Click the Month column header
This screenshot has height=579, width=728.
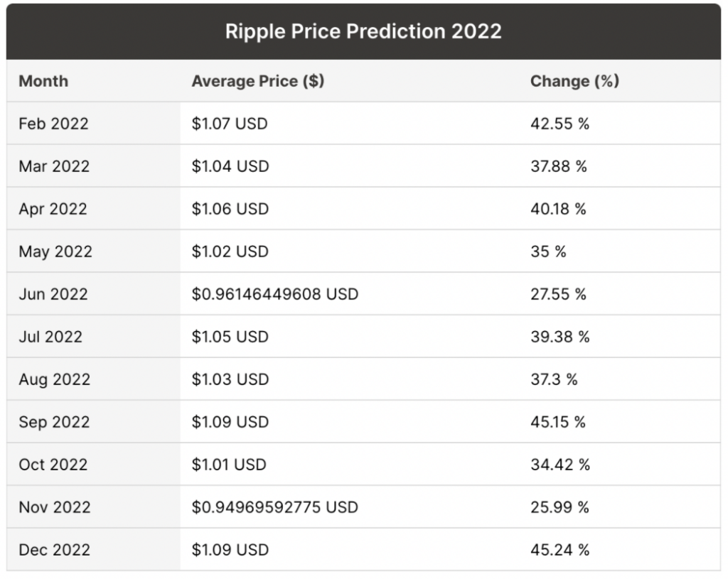(43, 81)
